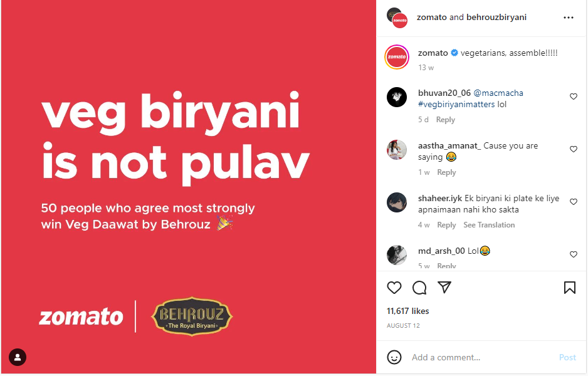Image resolution: width=588 pixels, height=376 pixels.
Task: Like the post with heart icon
Action: pos(394,288)
